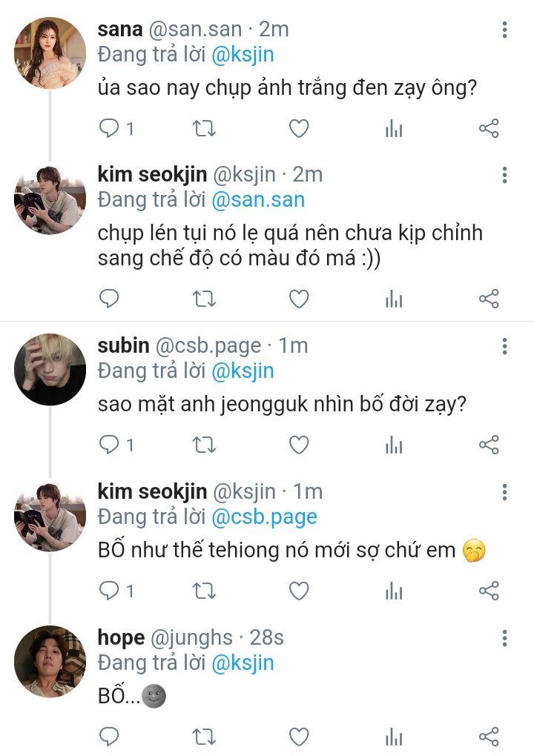Open the @san.san mention link
The height and width of the screenshot is (756, 534).
[257, 200]
